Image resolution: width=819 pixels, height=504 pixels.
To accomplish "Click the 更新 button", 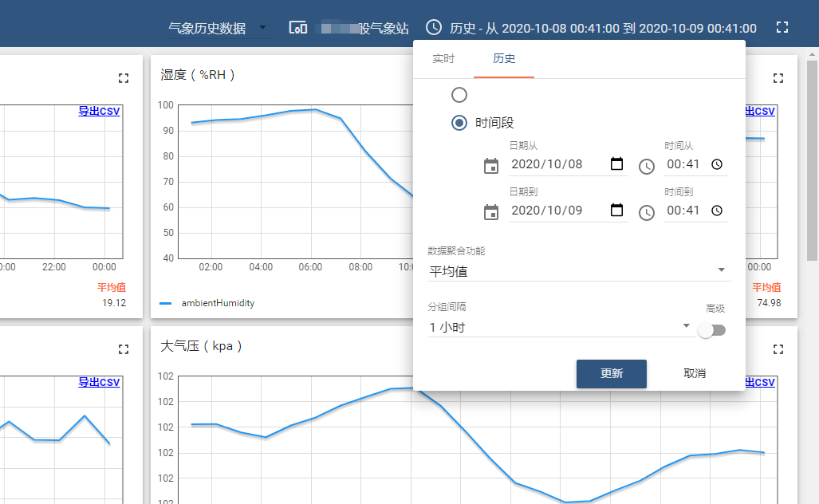I will 611,374.
